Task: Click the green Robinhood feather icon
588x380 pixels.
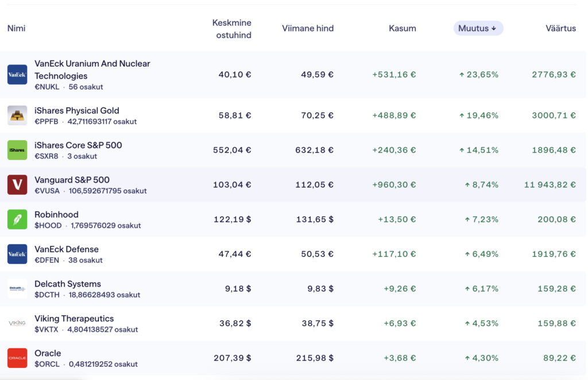Action: [17, 220]
